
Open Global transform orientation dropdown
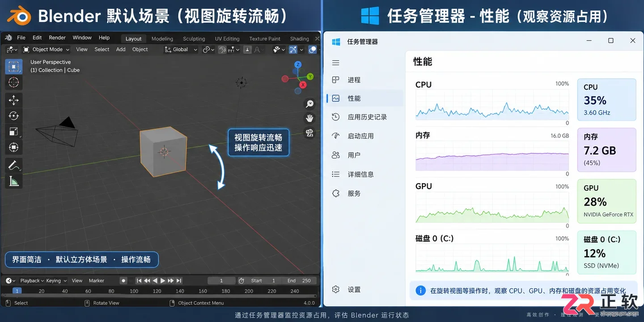pyautogui.click(x=181, y=50)
